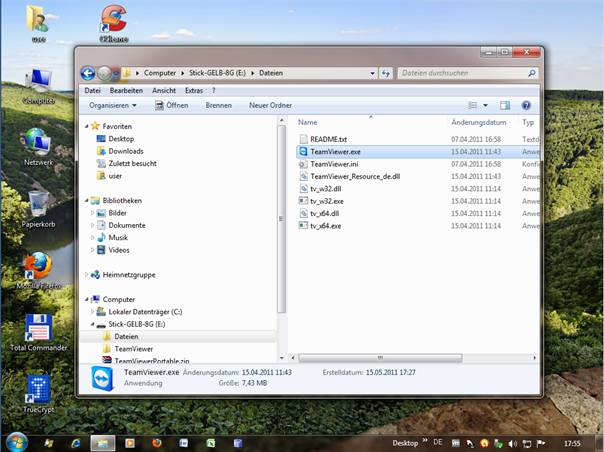Click the Computer desktop icon
Image resolution: width=604 pixels, height=452 pixels.
pos(39,81)
